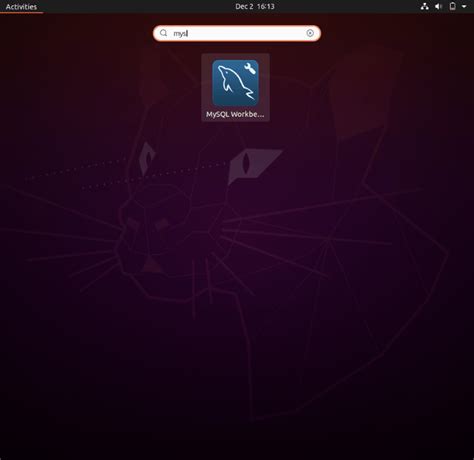
Task: Clear the search text with the X icon
Action: (310, 33)
